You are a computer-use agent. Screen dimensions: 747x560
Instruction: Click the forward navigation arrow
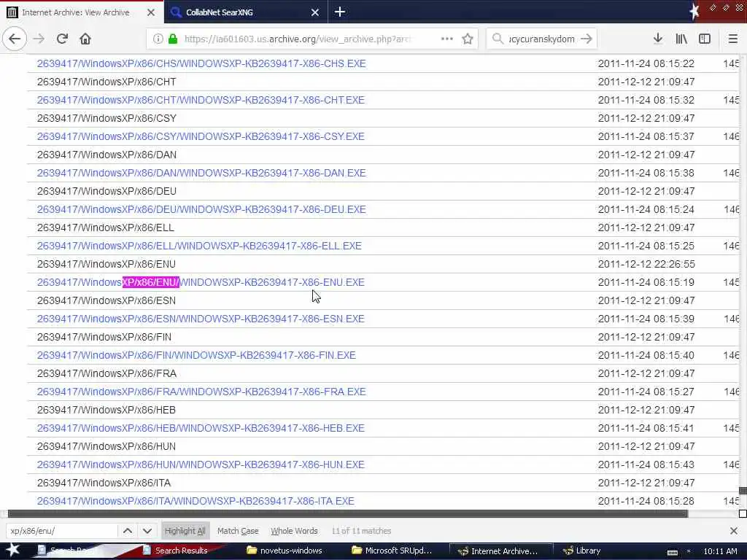pyautogui.click(x=39, y=39)
